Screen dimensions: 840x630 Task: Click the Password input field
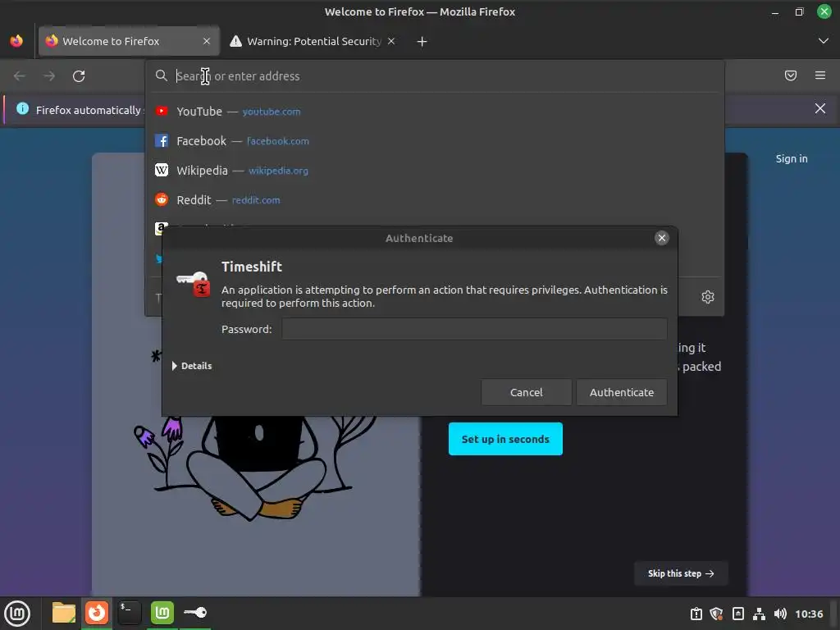[x=474, y=329]
